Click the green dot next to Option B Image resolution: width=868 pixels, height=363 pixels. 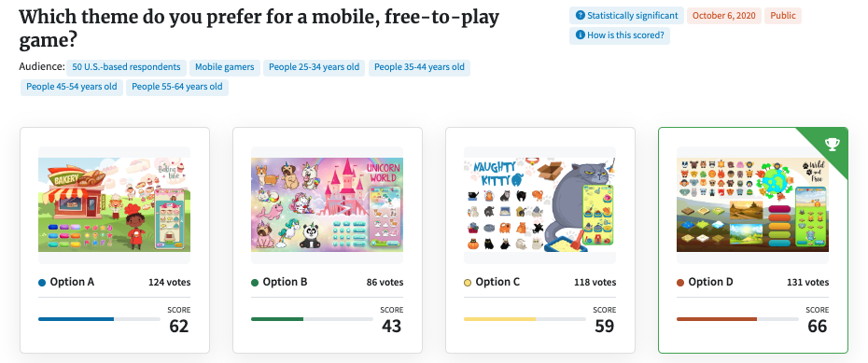255,283
